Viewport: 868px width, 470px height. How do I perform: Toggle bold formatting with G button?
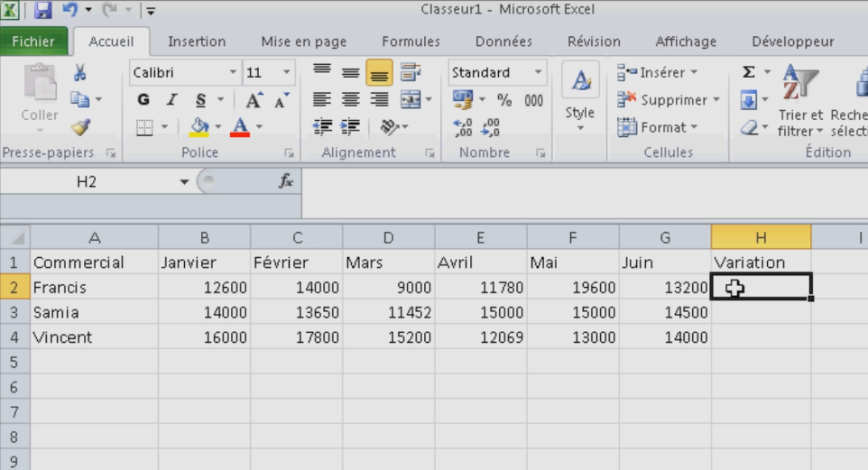pos(143,100)
